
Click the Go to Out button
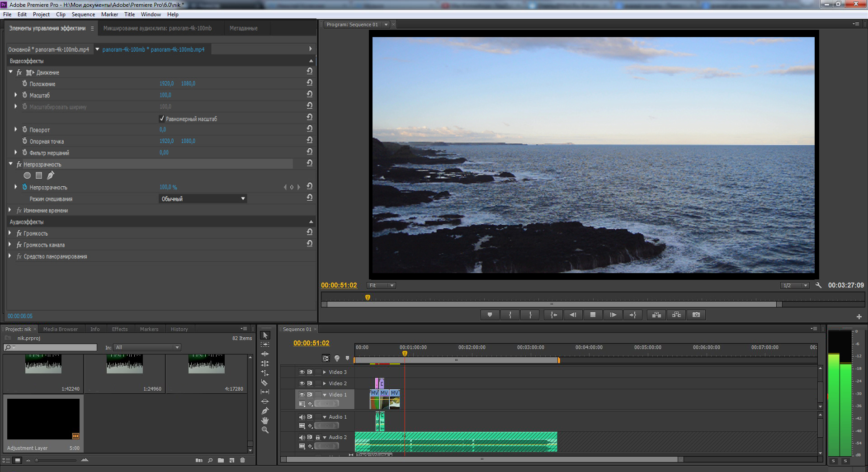pos(632,315)
